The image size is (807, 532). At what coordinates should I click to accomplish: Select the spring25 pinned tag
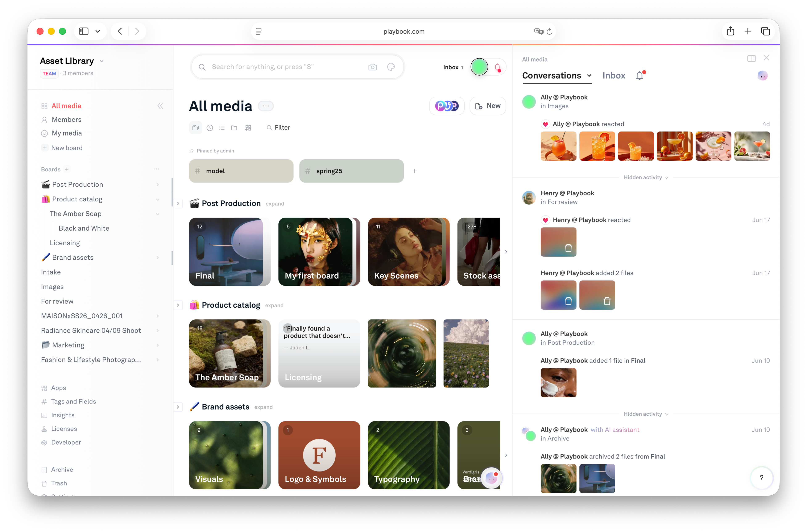pyautogui.click(x=351, y=171)
